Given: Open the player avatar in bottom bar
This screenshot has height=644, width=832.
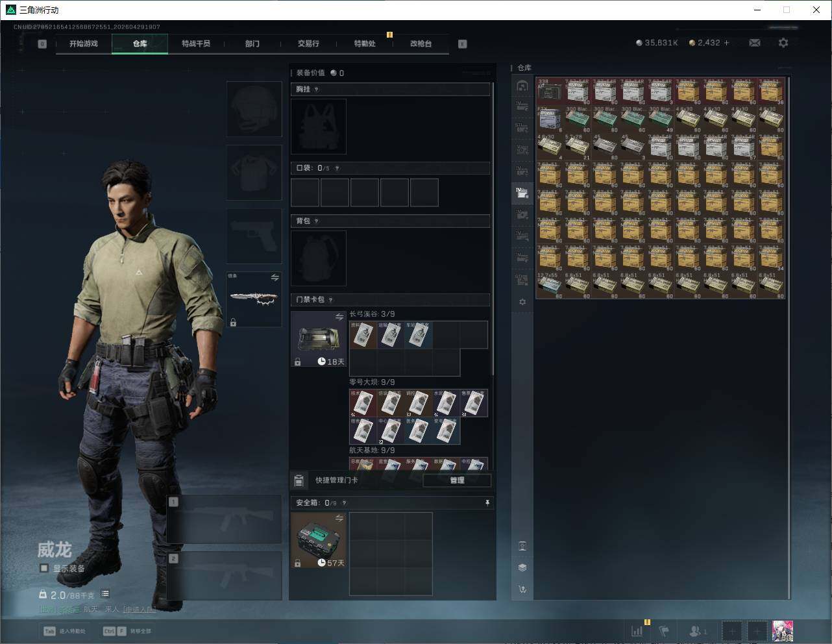Looking at the screenshot, I should (783, 630).
